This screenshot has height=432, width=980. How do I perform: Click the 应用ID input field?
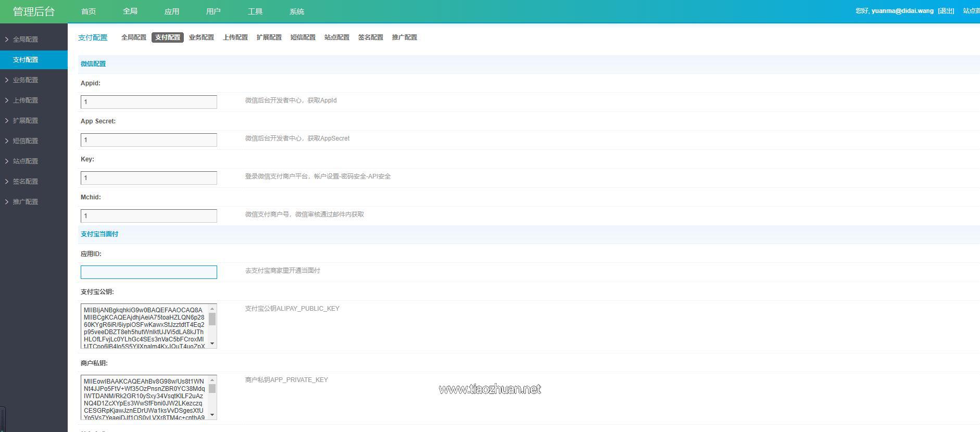(149, 272)
